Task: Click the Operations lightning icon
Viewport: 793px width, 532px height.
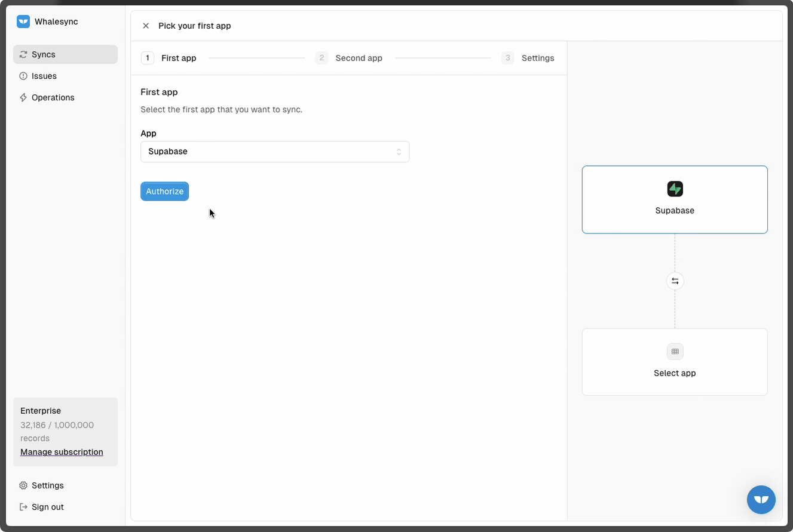Action: click(23, 97)
